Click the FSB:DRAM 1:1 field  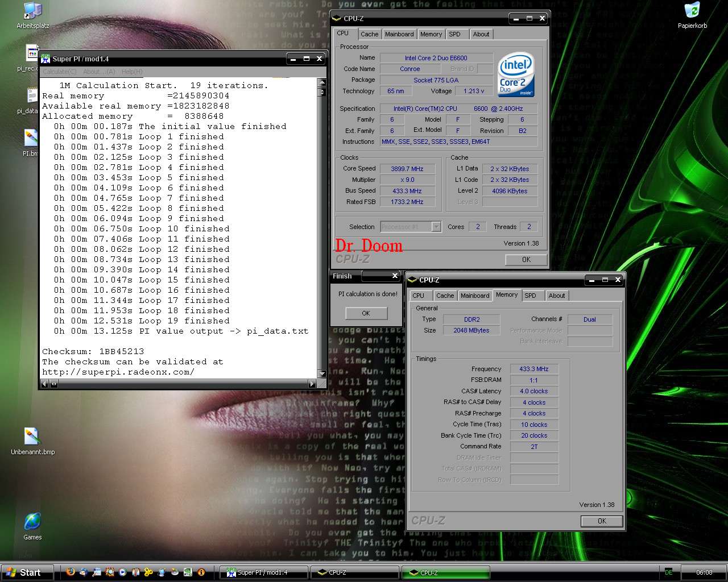tap(534, 380)
